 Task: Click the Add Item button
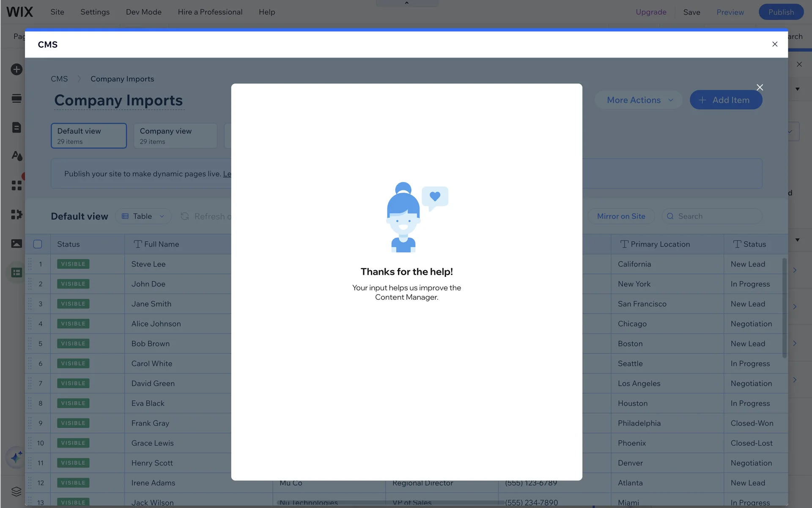point(726,100)
